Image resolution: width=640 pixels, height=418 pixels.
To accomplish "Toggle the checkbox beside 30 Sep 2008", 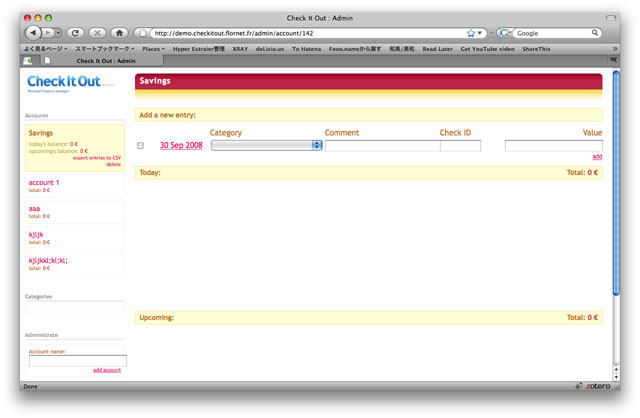I will pyautogui.click(x=140, y=145).
